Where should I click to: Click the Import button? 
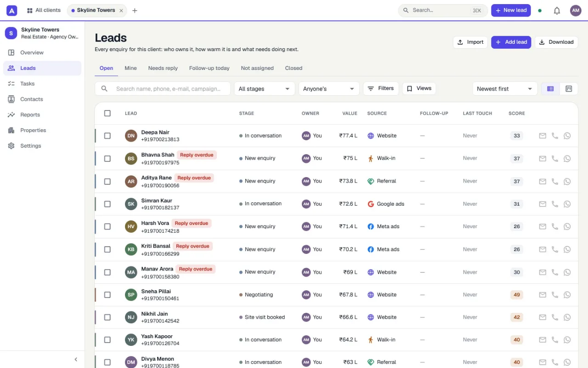point(470,42)
